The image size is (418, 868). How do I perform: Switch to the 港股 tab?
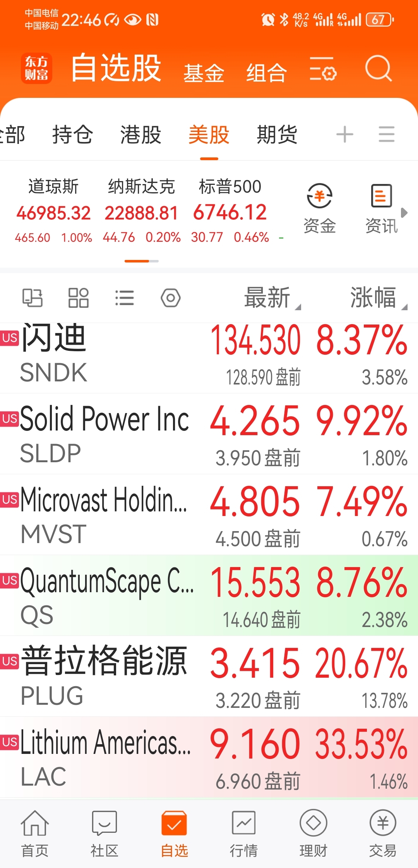pos(140,135)
